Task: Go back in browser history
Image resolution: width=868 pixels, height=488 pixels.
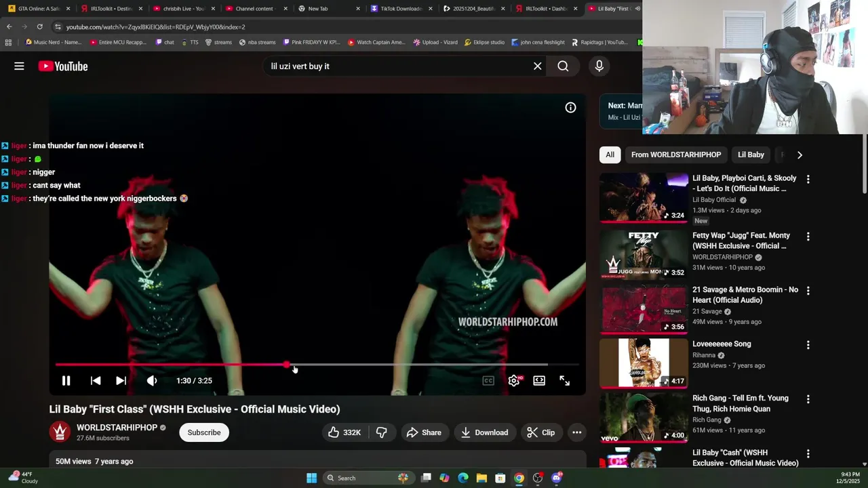Action: point(9,26)
